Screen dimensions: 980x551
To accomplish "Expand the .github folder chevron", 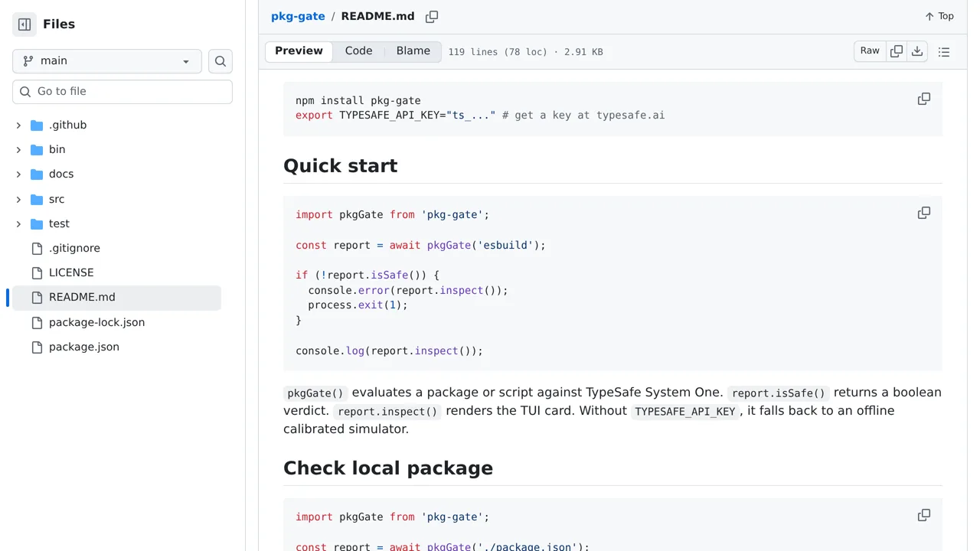I will click(18, 126).
